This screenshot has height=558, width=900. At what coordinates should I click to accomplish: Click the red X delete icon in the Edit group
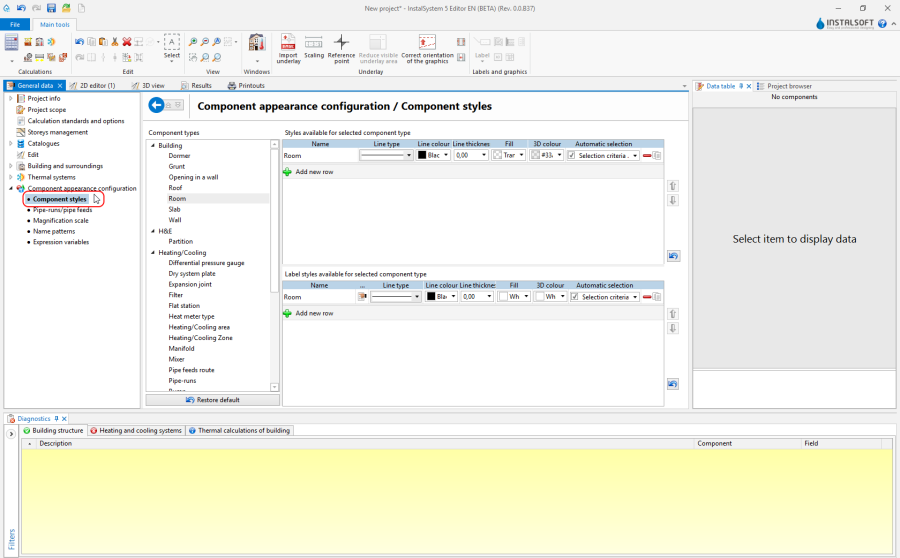click(x=127, y=42)
